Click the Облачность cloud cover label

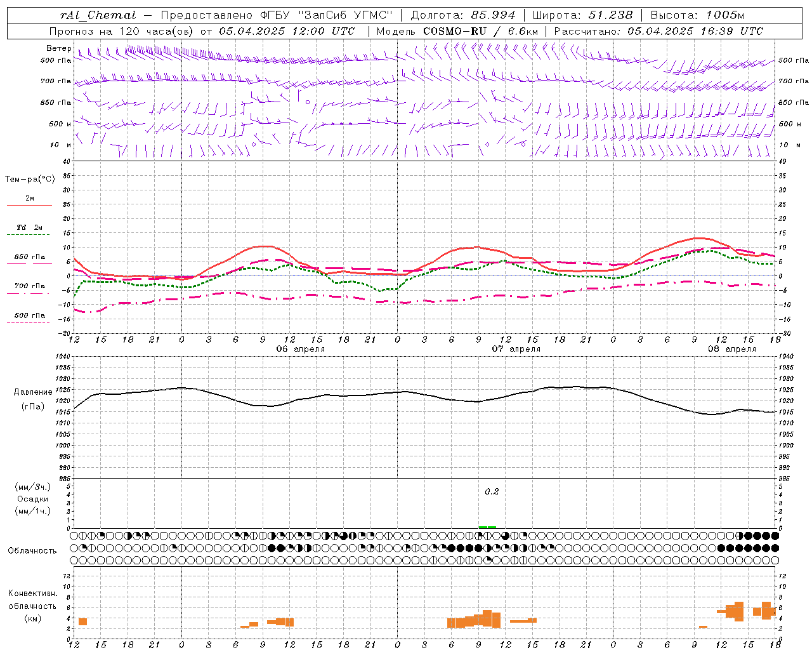[32, 551]
